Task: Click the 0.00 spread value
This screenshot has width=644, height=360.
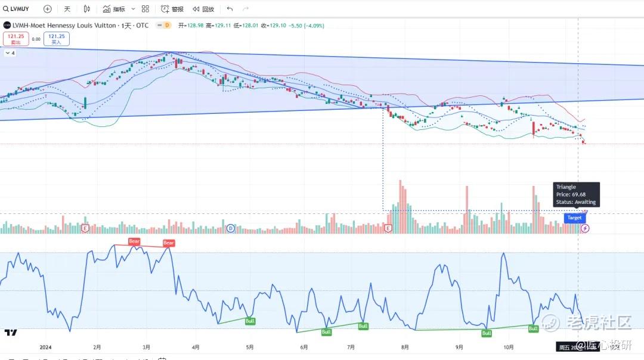Action: (36, 39)
